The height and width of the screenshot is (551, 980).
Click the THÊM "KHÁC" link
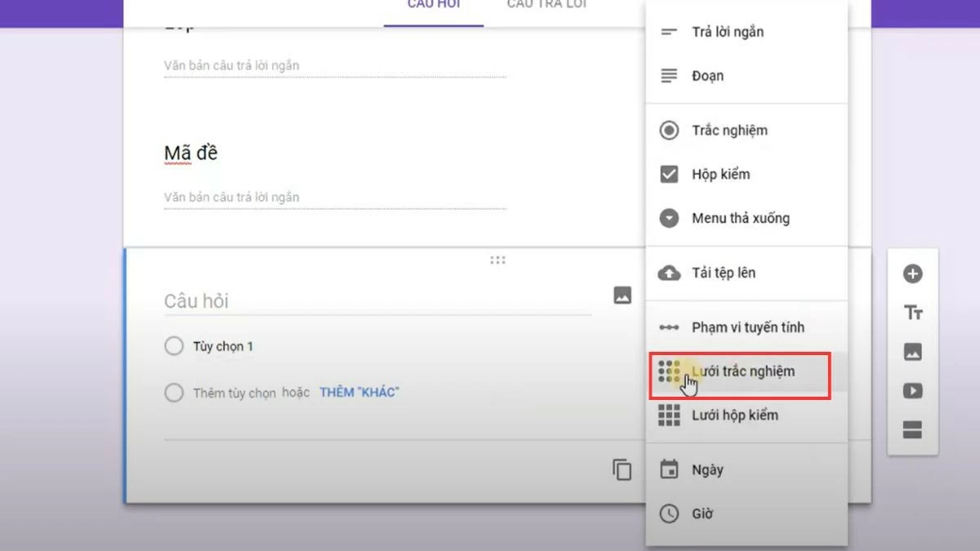358,392
